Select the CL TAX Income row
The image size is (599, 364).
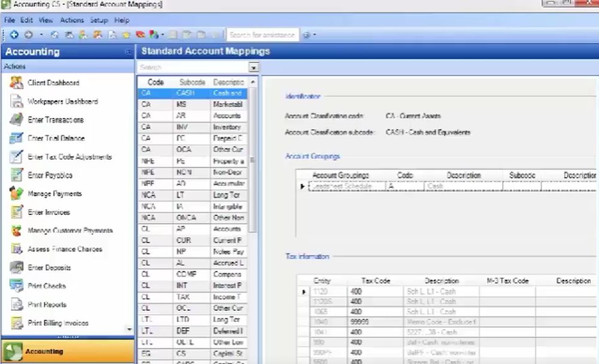pyautogui.click(x=193, y=297)
